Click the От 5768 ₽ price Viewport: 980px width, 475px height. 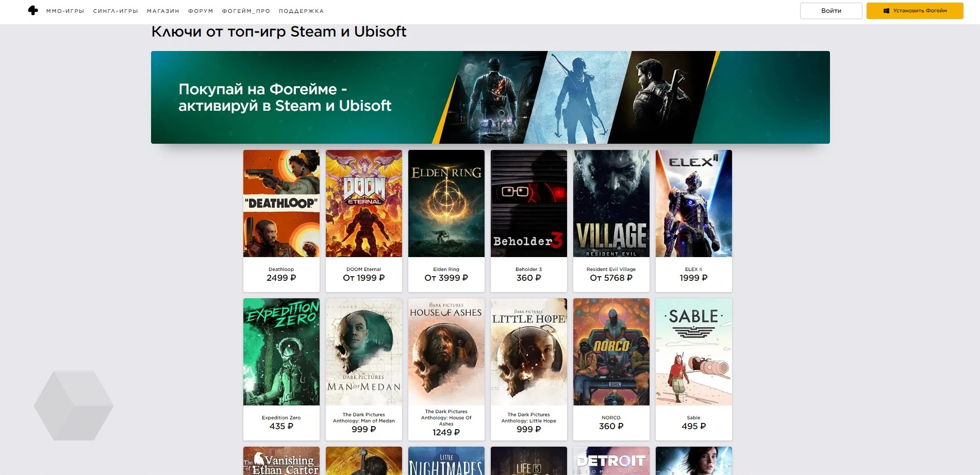tap(611, 278)
